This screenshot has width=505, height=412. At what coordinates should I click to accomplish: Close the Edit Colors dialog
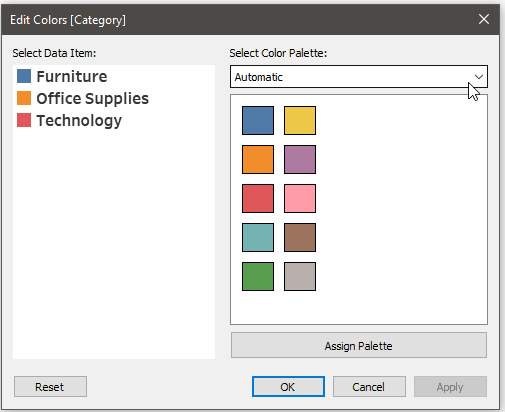484,19
